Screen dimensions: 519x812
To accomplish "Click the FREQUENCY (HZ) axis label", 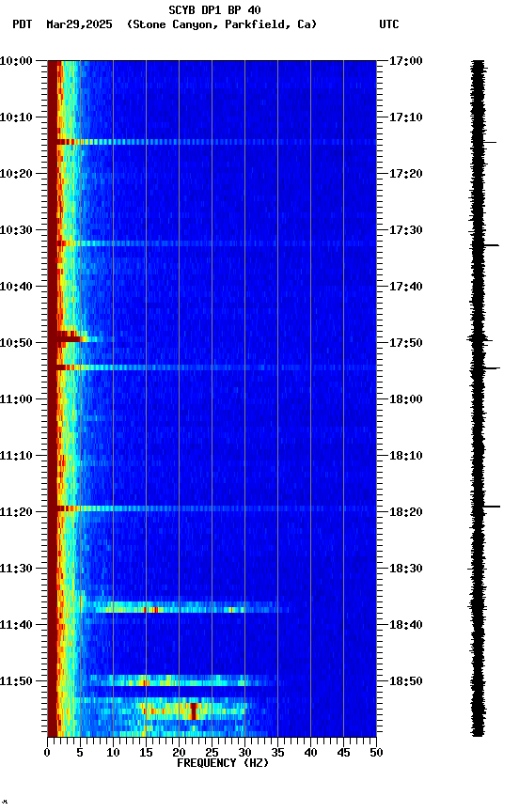I will 223,763.
